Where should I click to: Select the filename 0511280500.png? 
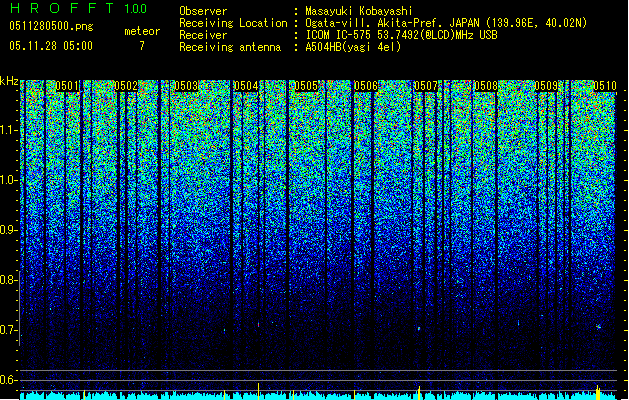point(51,26)
